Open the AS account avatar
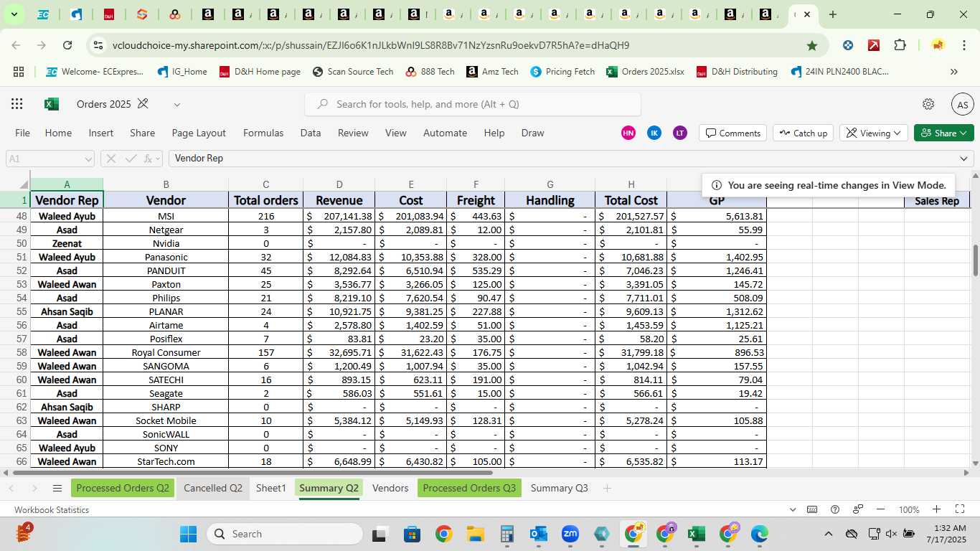The height and width of the screenshot is (551, 980). (962, 104)
